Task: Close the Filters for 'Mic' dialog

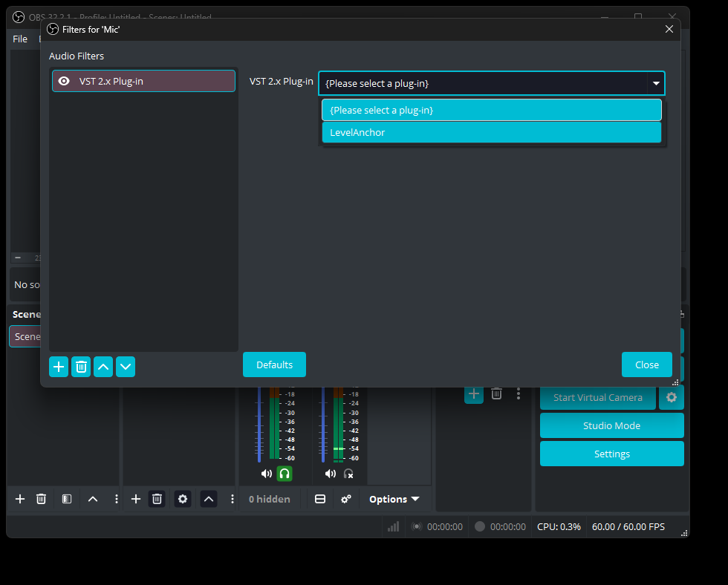Action: [647, 365]
